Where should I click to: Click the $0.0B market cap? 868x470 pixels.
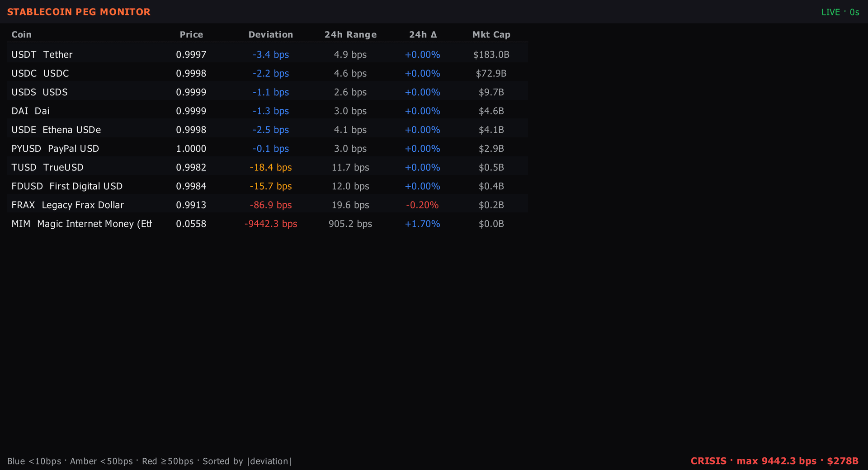tap(491, 224)
